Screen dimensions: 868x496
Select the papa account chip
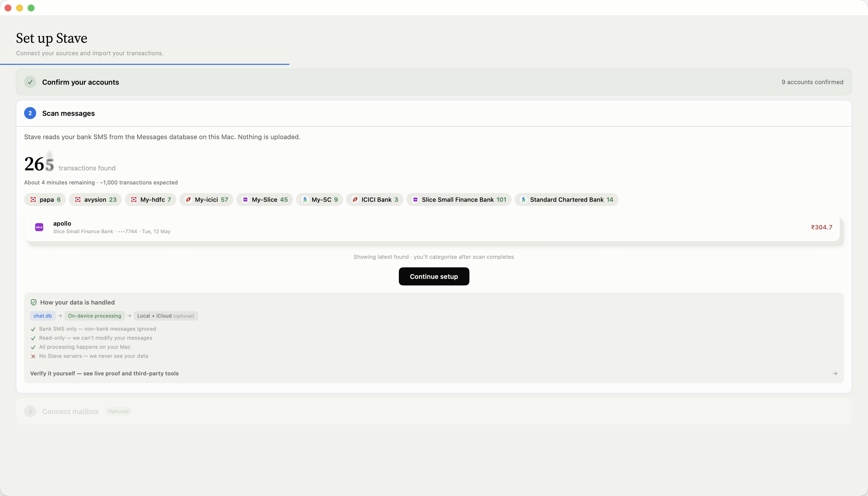[45, 200]
